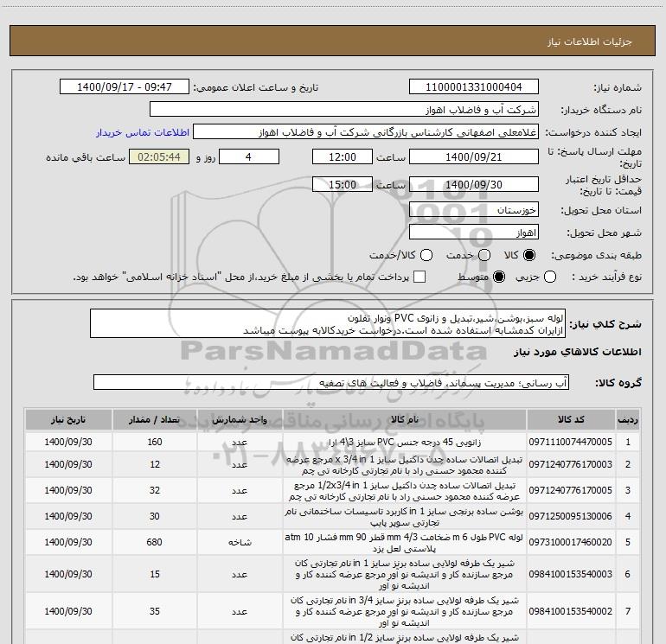
Task: Click the response deadline date 1400/09/21
Action: point(474,157)
